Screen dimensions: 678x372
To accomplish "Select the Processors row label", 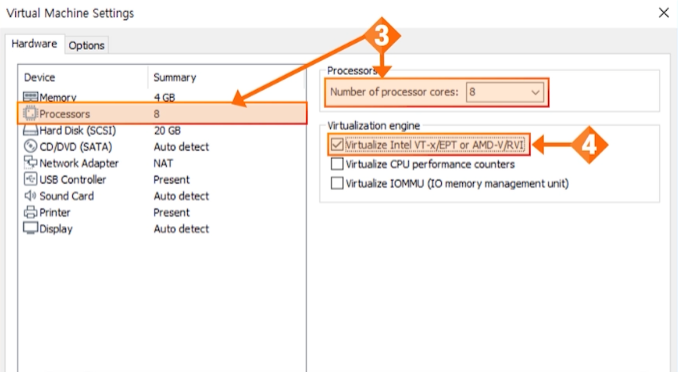I will point(65,114).
